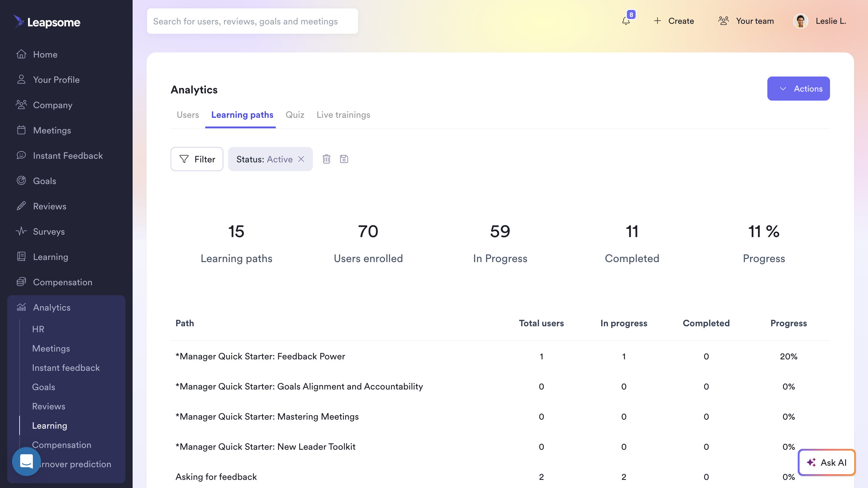Open Instant feedback analytics item

click(x=66, y=368)
